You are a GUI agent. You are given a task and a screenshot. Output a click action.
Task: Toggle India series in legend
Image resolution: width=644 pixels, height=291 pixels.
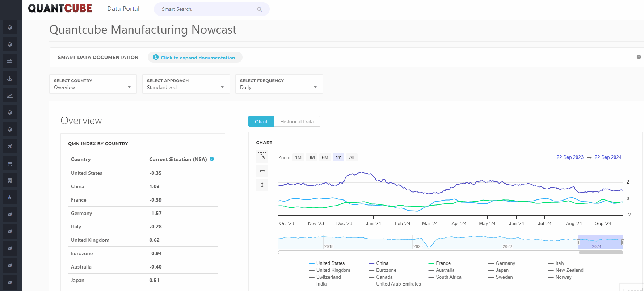(x=318, y=284)
